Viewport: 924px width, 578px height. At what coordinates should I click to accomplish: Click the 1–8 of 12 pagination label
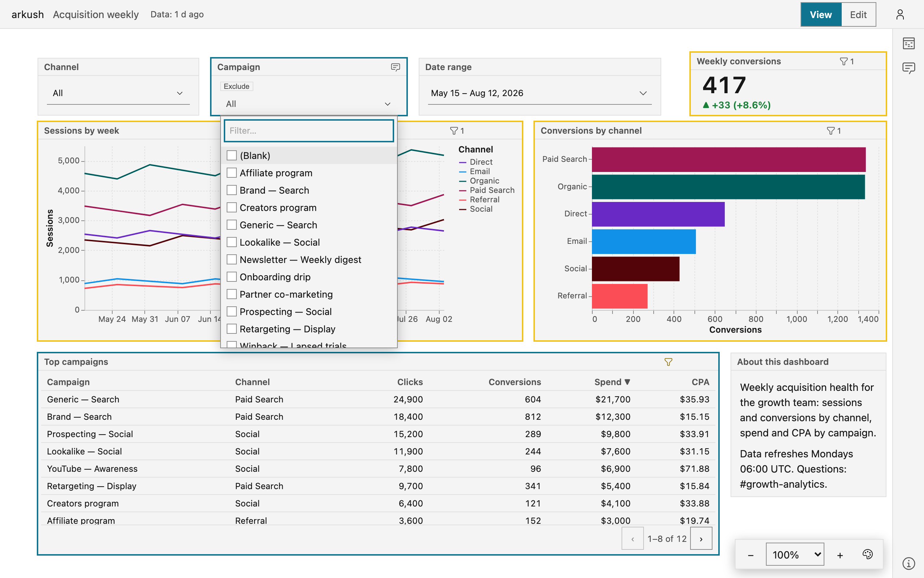pos(667,539)
